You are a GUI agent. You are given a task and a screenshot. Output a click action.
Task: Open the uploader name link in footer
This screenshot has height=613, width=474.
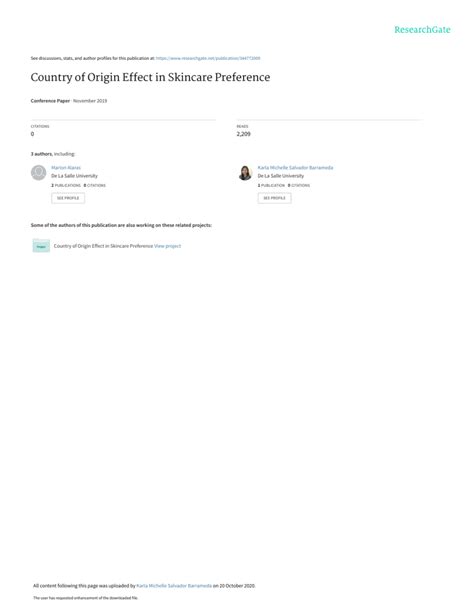174,586
